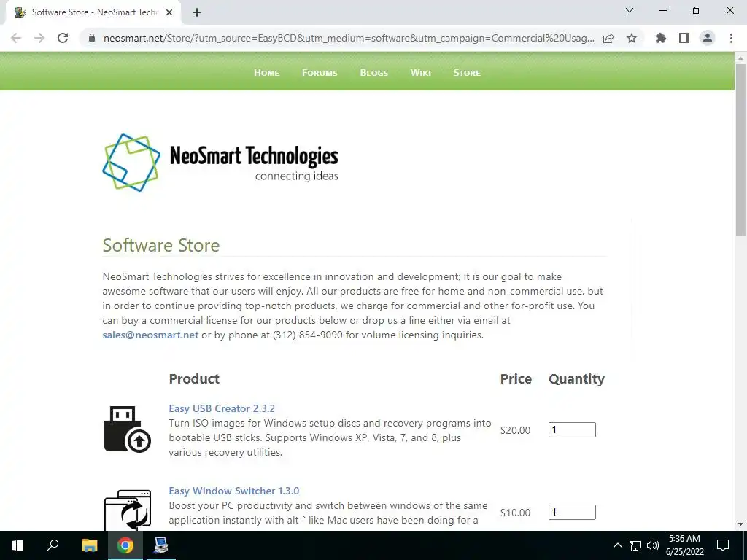Open the Easy USB Creator 2.3.2 link

[x=222, y=408]
